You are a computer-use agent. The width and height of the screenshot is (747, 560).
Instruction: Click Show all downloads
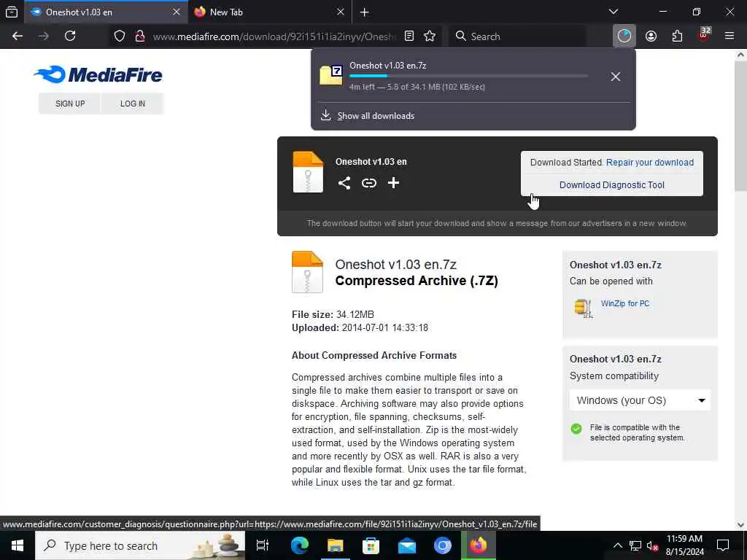point(376,116)
